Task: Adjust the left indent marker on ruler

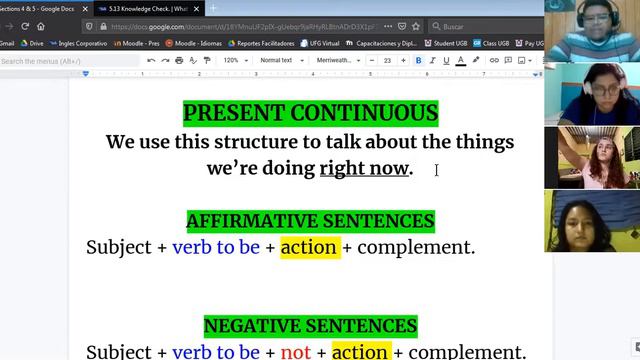Action: 85,74
